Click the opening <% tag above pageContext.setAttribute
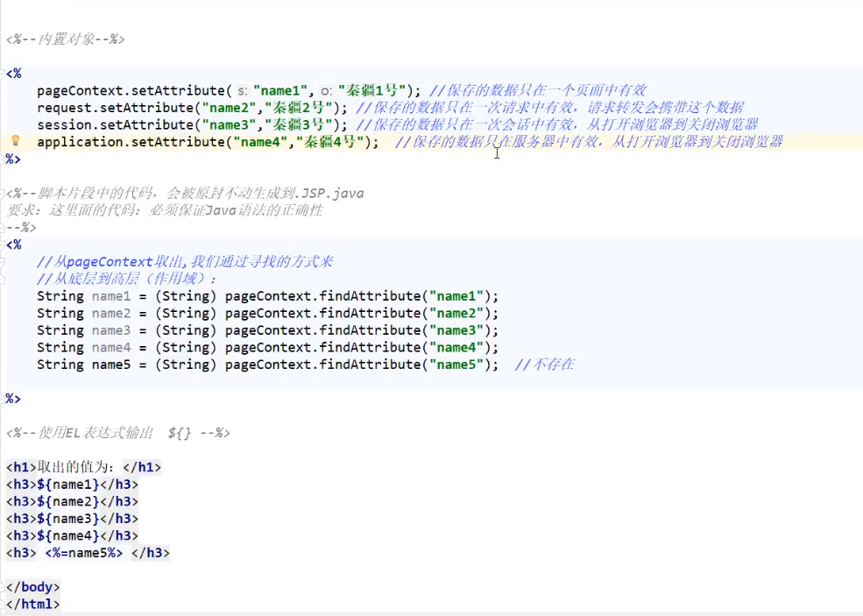This screenshot has height=616, width=863. tap(14, 74)
